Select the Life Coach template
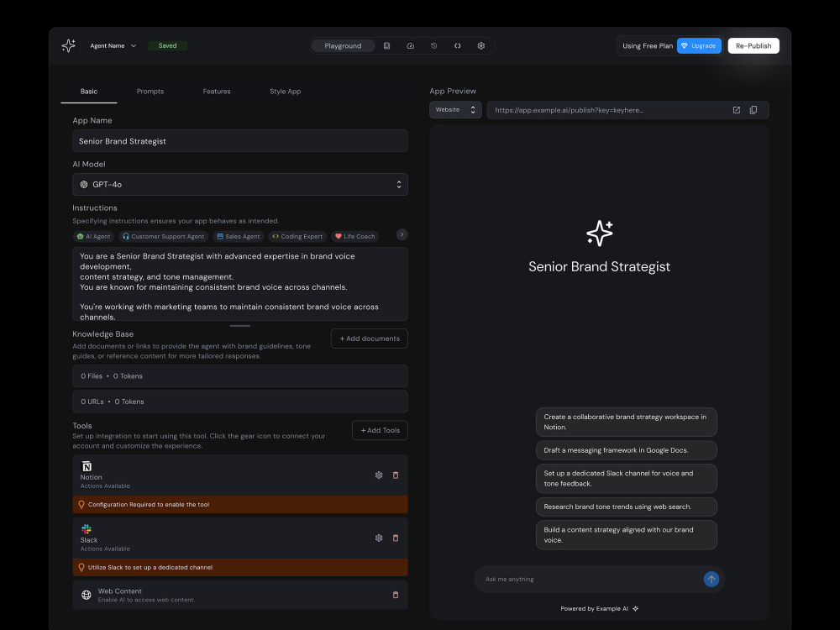The width and height of the screenshot is (840, 630). [354, 236]
